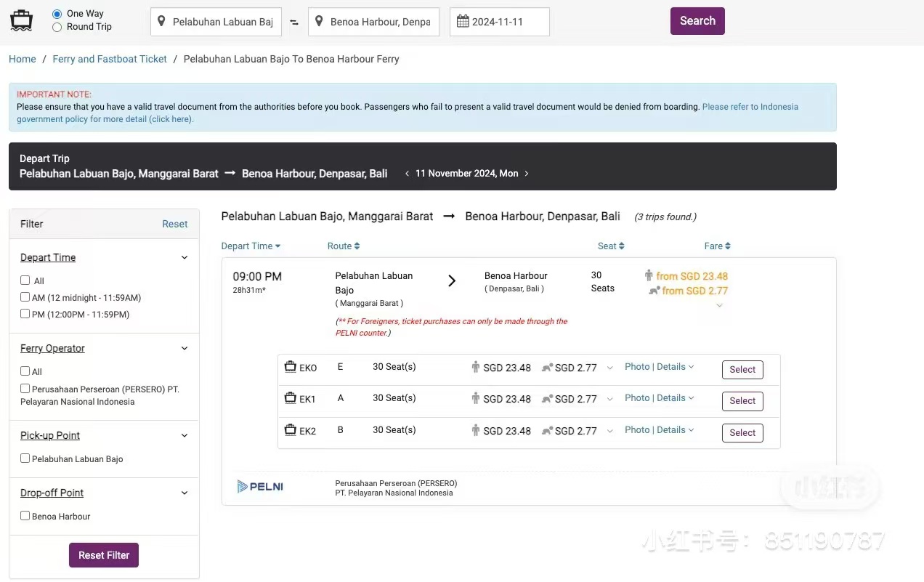Click the Reset link in Filter header
924x582 pixels.
[x=174, y=224]
